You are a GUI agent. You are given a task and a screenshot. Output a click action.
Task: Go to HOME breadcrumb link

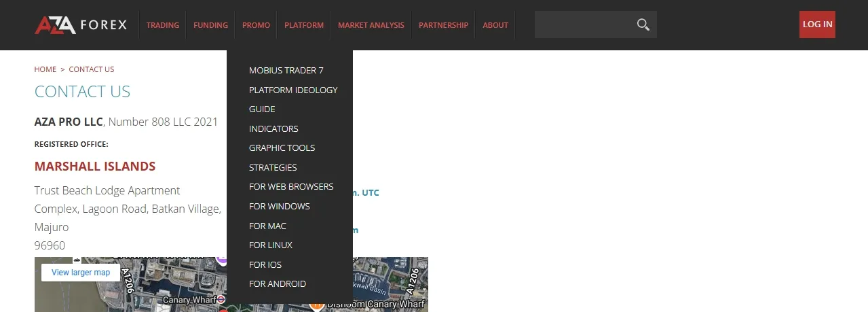(45, 69)
